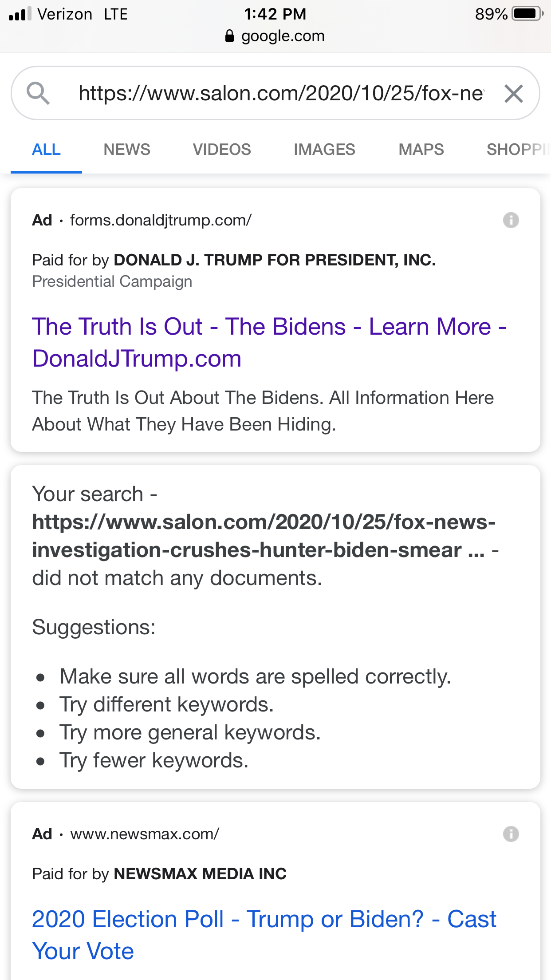Image resolution: width=551 pixels, height=980 pixels.
Task: Tap the 1:42 PM status bar clock
Action: point(275,14)
